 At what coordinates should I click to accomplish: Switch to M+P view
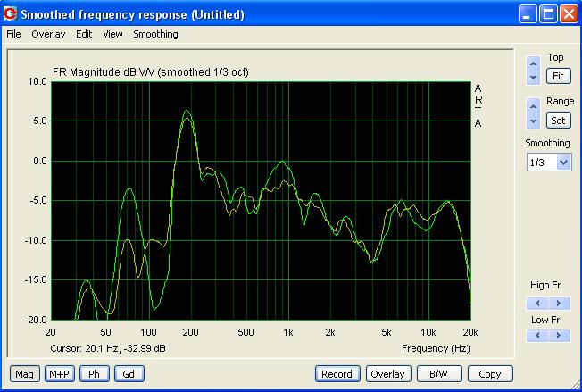(60, 374)
